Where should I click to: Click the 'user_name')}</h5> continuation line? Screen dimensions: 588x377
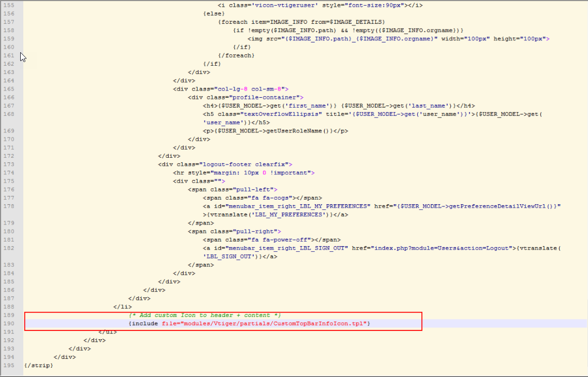[x=236, y=123]
